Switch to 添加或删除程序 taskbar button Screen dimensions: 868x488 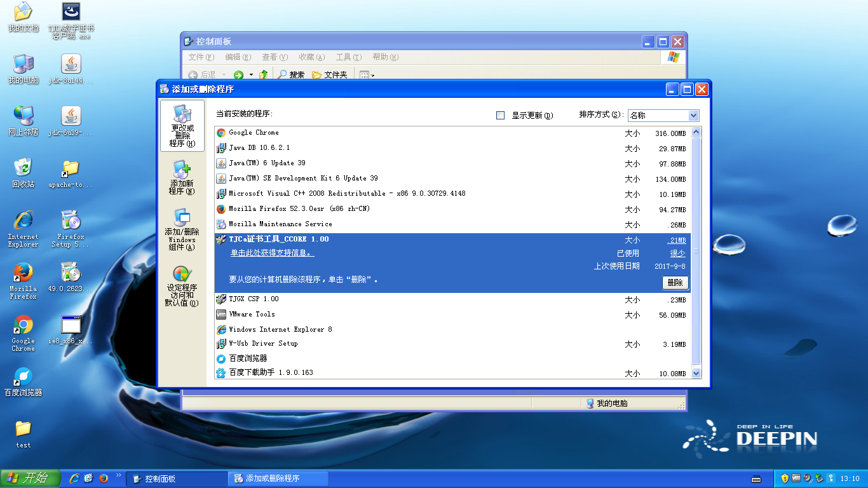278,478
